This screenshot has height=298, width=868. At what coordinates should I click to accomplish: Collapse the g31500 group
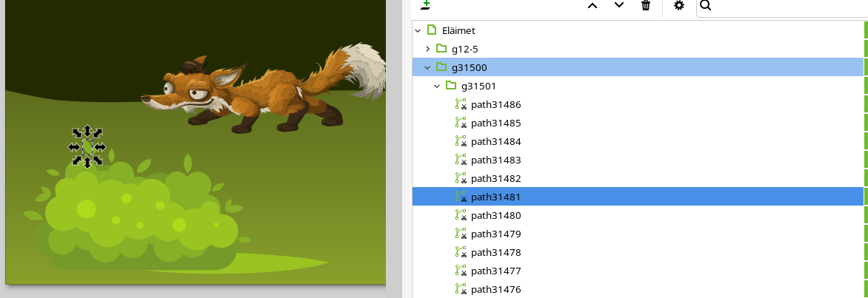tap(427, 67)
